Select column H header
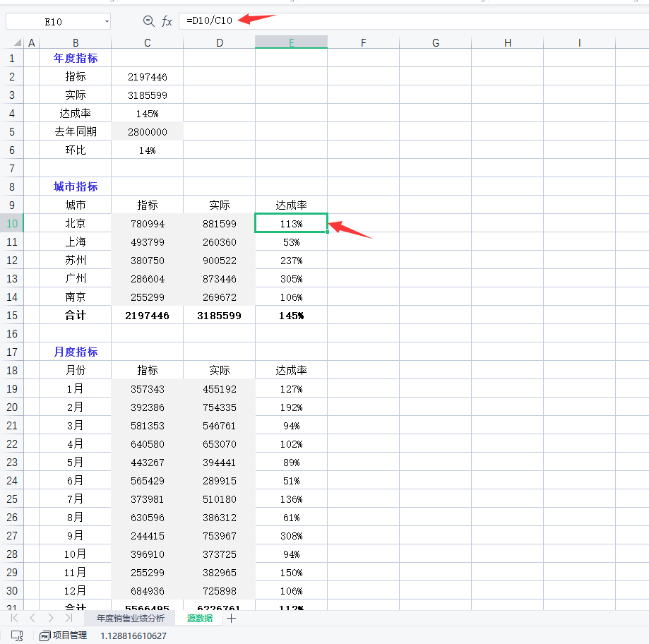This screenshot has height=644, width=649. pyautogui.click(x=508, y=42)
